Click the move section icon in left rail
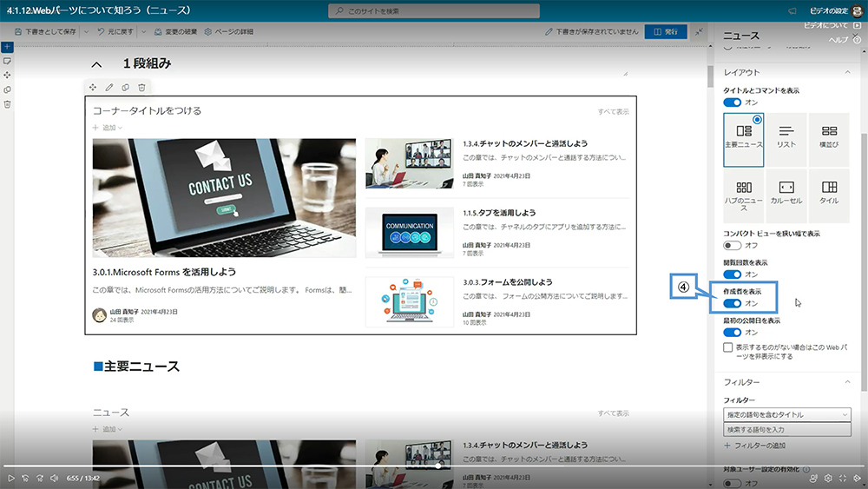The image size is (868, 489). click(x=7, y=76)
